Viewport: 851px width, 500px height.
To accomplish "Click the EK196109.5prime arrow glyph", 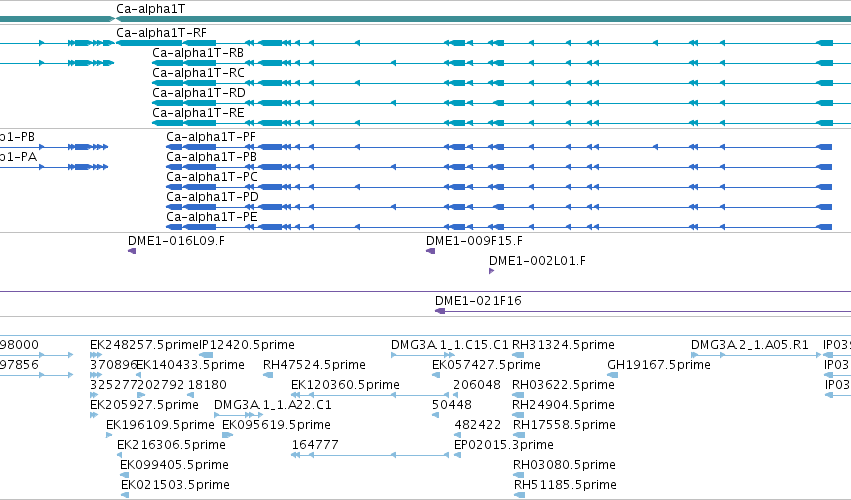I will click(x=109, y=435).
